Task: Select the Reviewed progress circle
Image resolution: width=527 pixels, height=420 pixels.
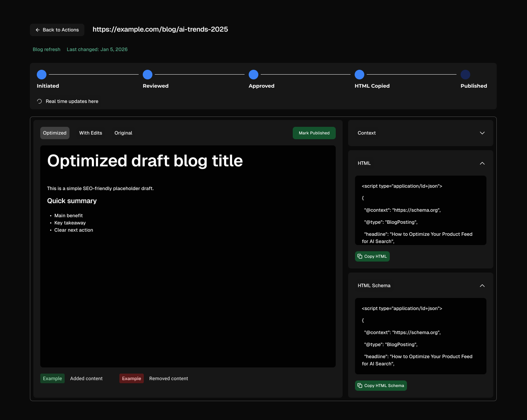Action: (147, 75)
